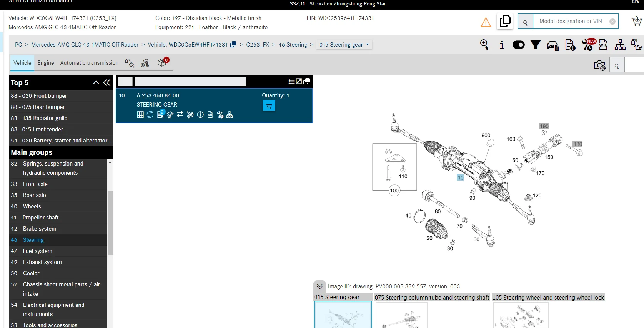This screenshot has height=328, width=644.
Task: Toggle the black pill switch in toolbar
Action: (x=518, y=45)
